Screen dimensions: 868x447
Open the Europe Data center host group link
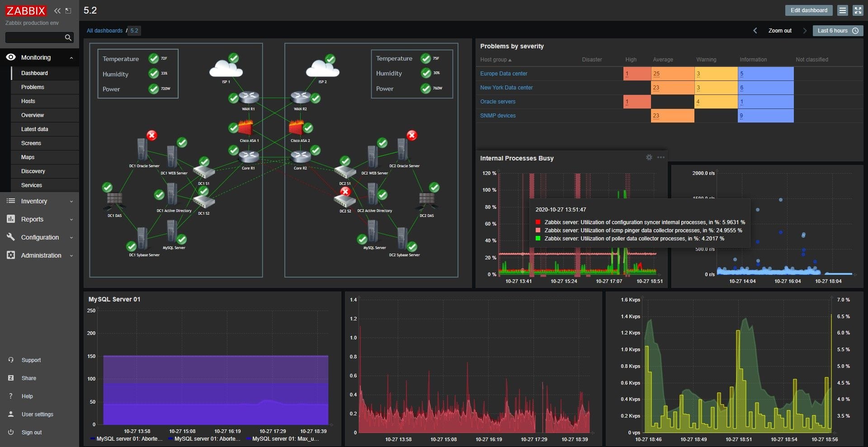click(x=503, y=73)
